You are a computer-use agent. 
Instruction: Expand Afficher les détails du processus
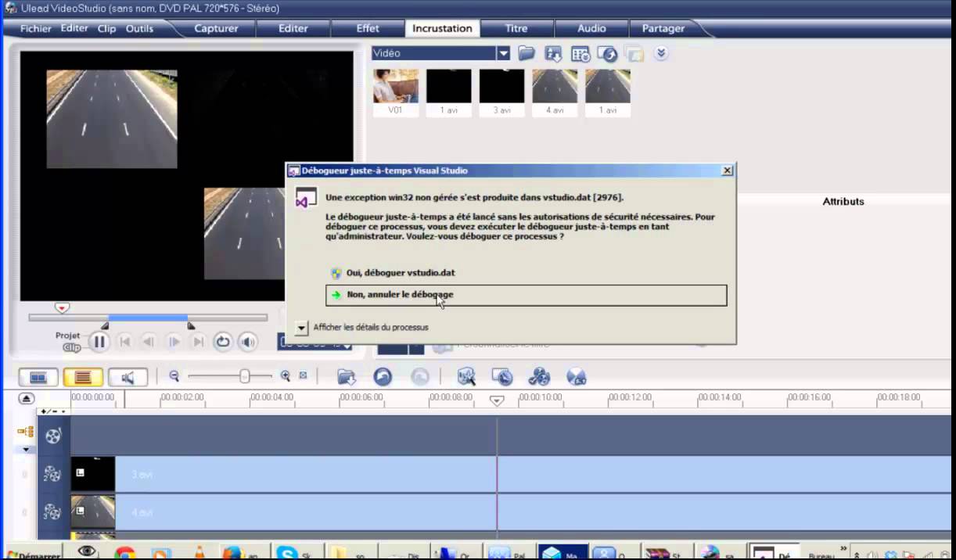tap(362, 327)
